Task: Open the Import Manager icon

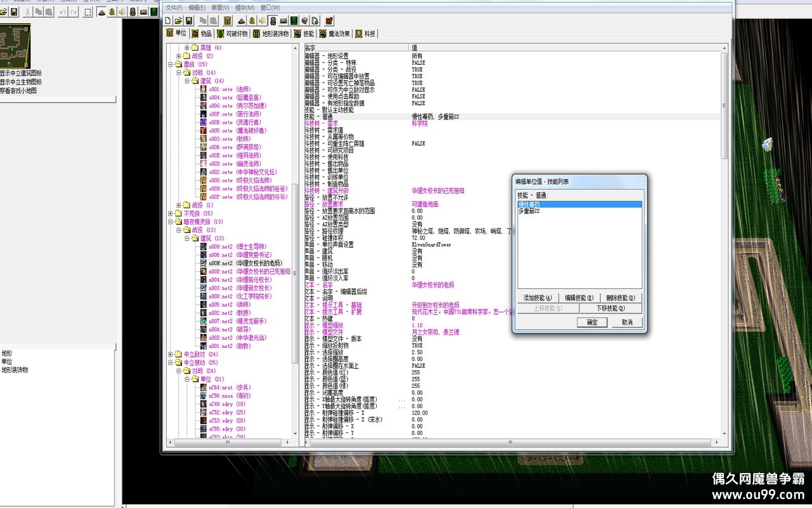Action: [x=315, y=20]
